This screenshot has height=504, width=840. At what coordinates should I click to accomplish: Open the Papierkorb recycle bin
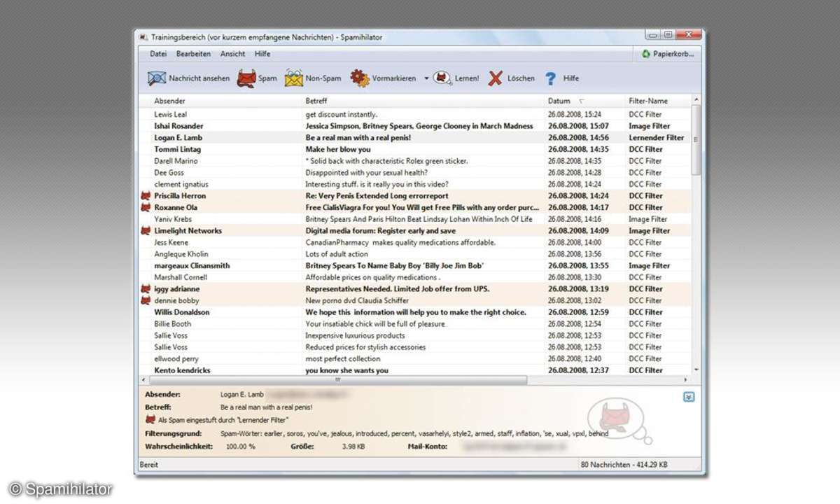tap(669, 54)
